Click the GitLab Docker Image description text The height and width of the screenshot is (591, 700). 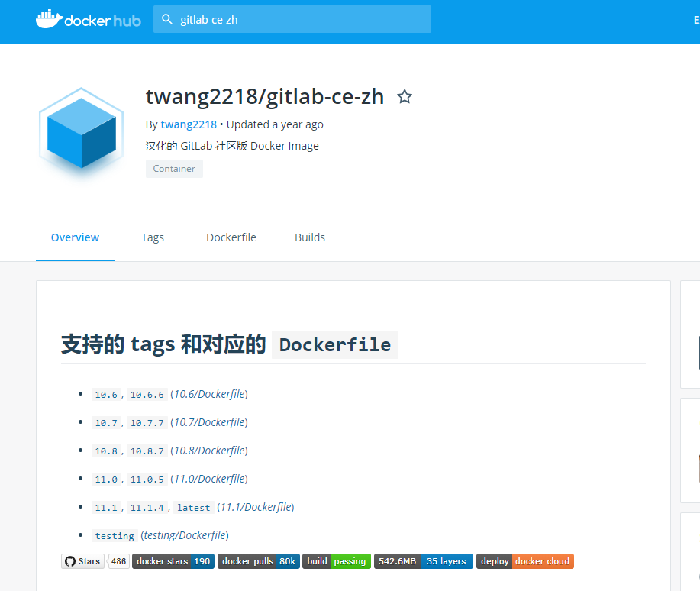tap(232, 146)
